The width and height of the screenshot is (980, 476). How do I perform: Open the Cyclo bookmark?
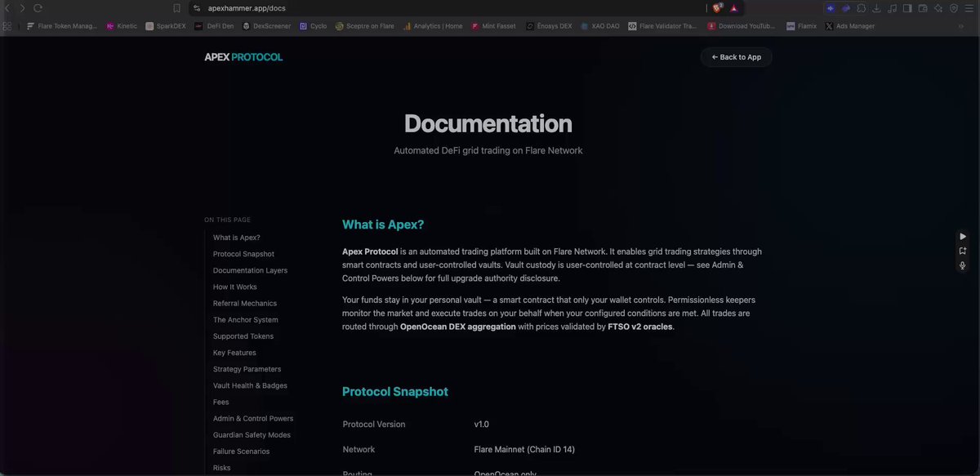pyautogui.click(x=313, y=26)
